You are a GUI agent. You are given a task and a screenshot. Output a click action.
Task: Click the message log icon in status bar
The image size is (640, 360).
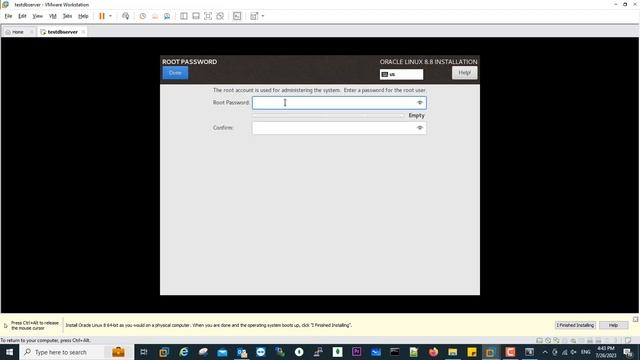(x=628, y=340)
